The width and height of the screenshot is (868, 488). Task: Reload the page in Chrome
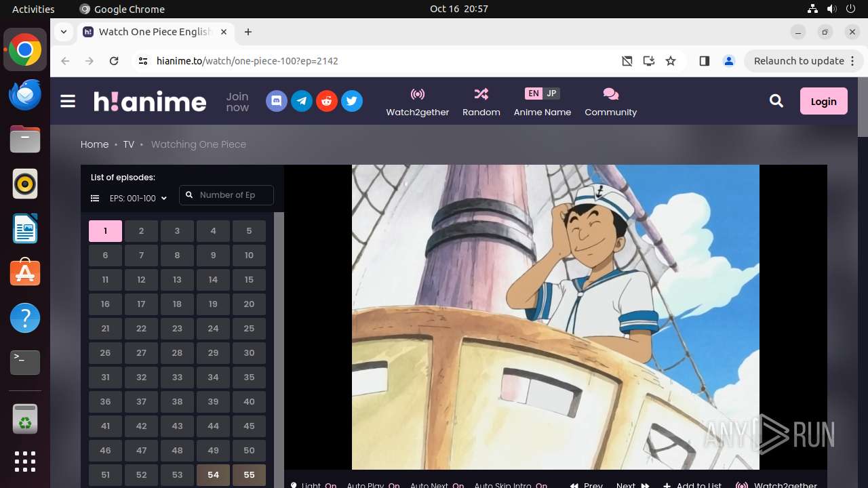pyautogui.click(x=114, y=61)
